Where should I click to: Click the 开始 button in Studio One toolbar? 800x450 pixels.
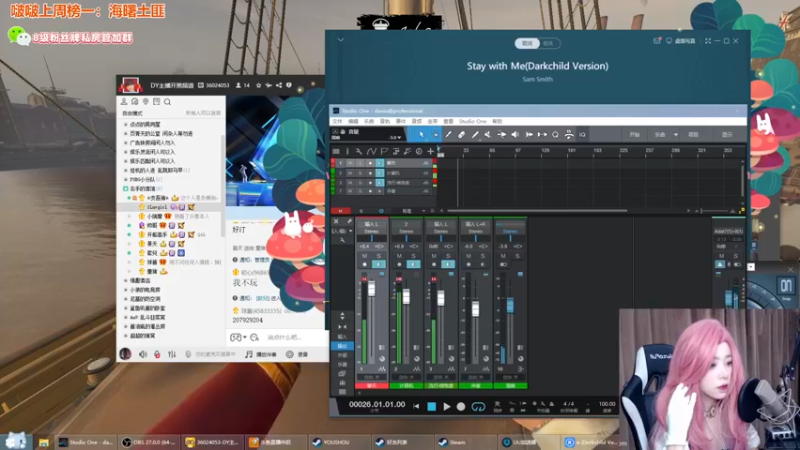pos(634,135)
